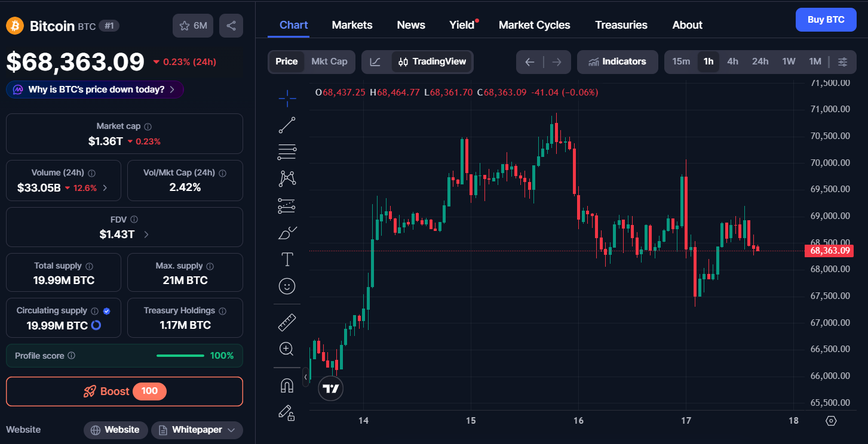Click the 68,363.09 price axis label
Image resolution: width=868 pixels, height=444 pixels.
tap(829, 251)
